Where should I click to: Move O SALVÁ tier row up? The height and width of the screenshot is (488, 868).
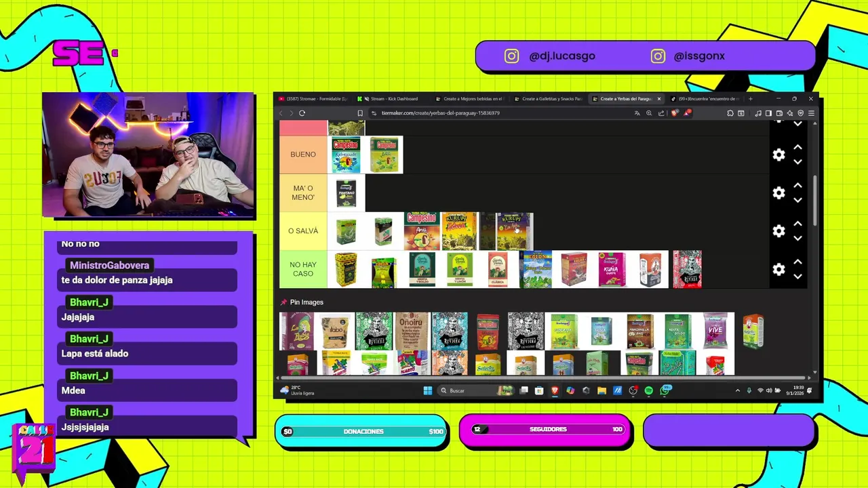pos(797,223)
